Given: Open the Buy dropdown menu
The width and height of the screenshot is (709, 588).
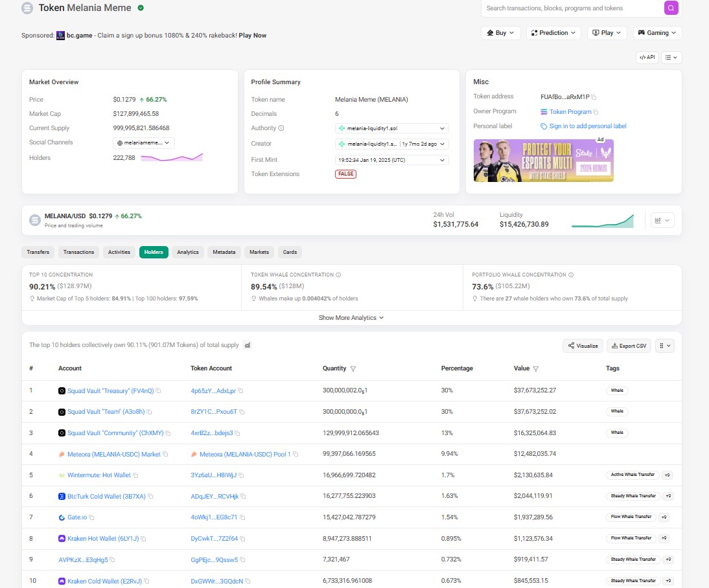Looking at the screenshot, I should pyautogui.click(x=500, y=33).
